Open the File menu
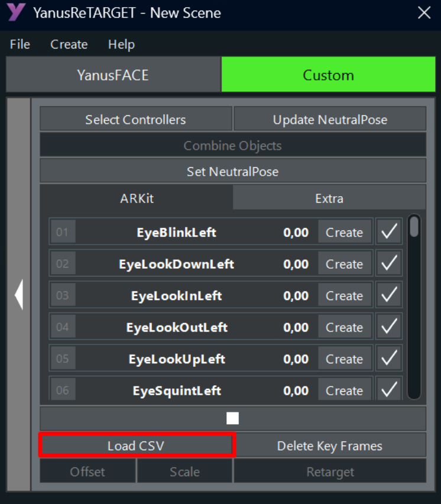 pyautogui.click(x=20, y=44)
